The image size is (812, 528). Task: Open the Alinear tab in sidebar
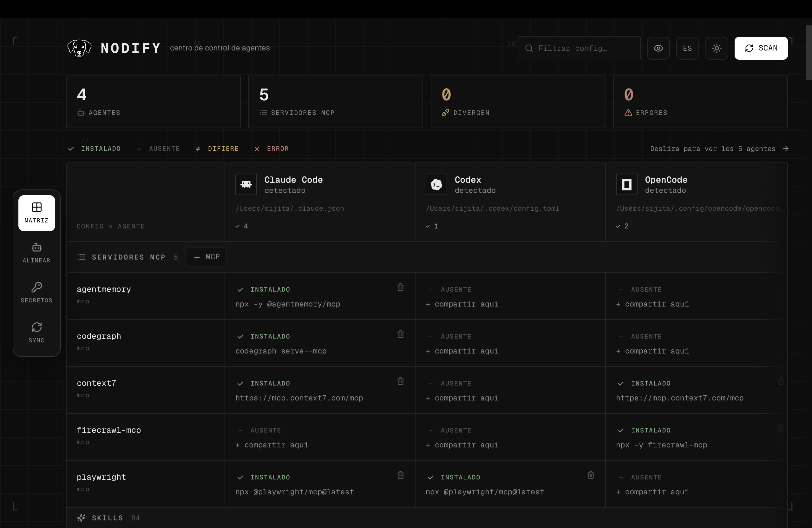[36, 253]
